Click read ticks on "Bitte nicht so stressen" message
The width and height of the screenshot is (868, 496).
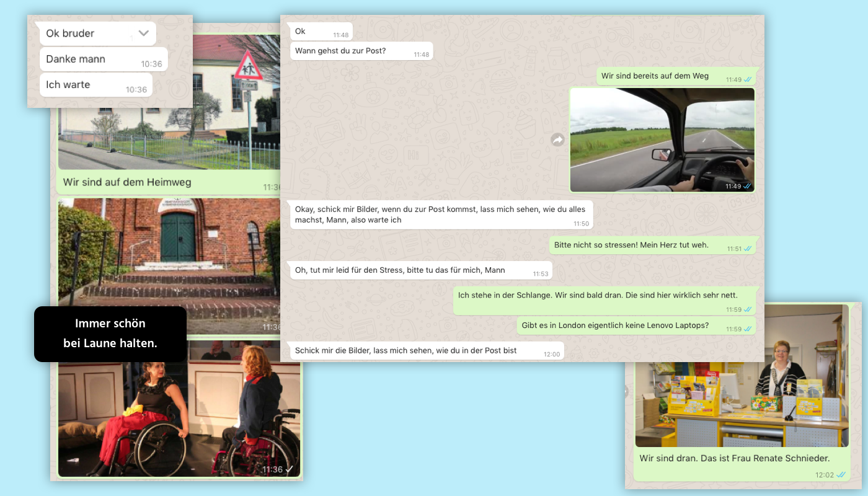pyautogui.click(x=748, y=249)
